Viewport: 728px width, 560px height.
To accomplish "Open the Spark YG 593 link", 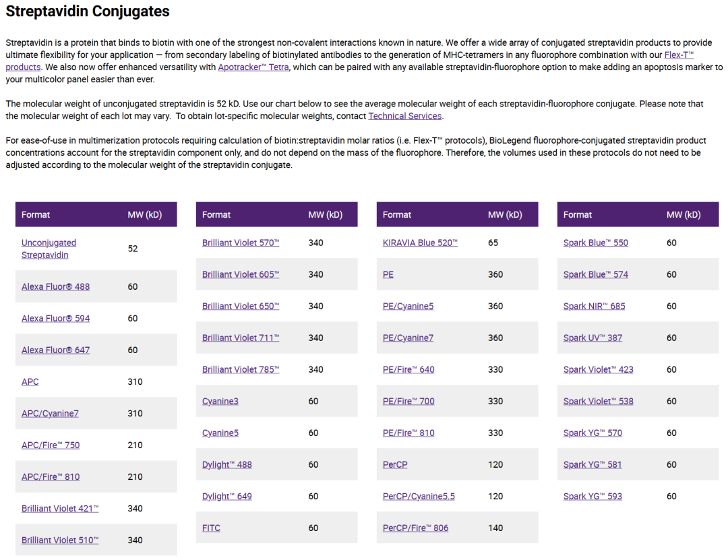I will pos(593,496).
